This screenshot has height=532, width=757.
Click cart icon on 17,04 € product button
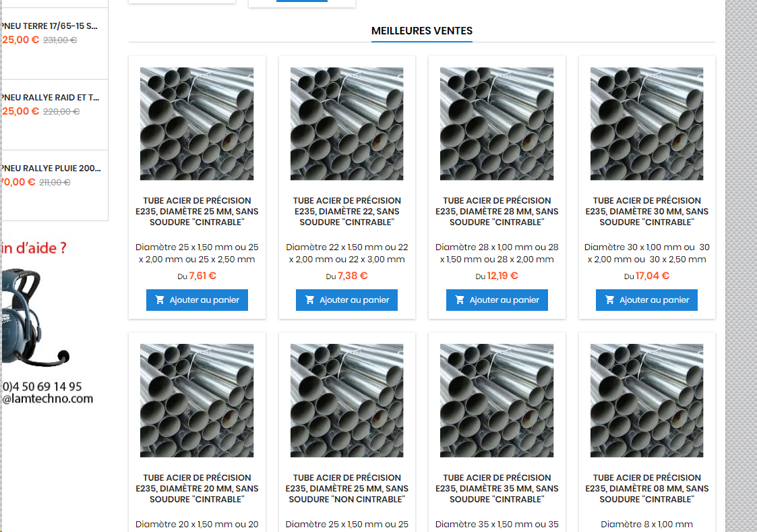(x=610, y=300)
